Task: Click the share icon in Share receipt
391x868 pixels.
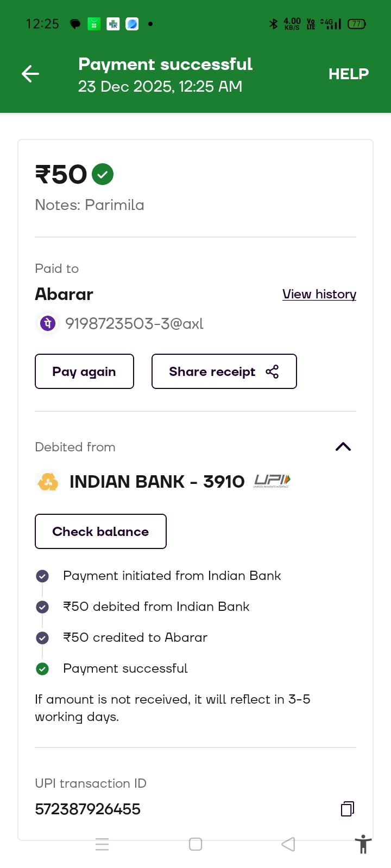Action: pos(272,372)
